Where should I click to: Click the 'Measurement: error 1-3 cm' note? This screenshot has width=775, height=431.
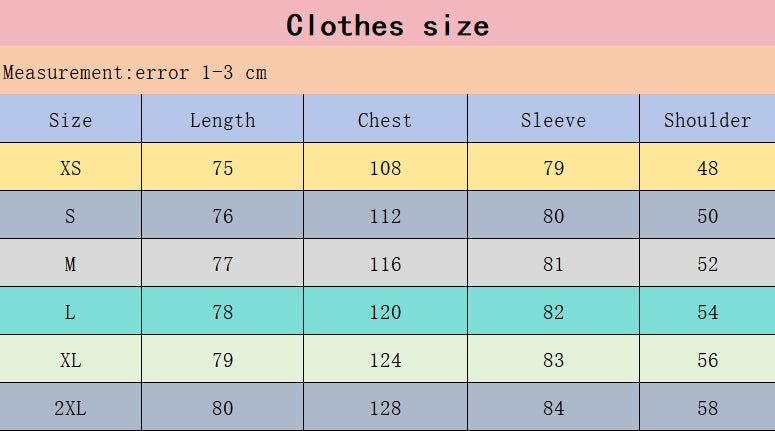[135, 72]
